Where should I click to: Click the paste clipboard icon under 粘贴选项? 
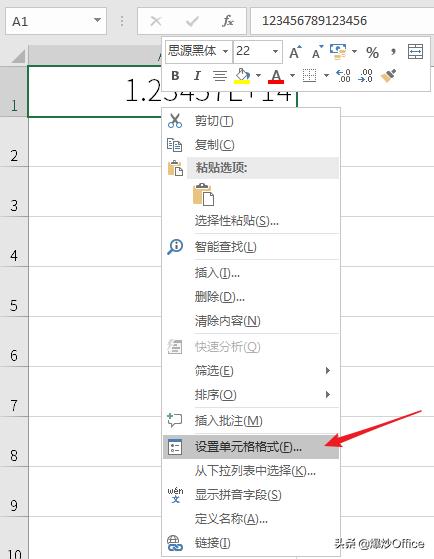[203, 194]
